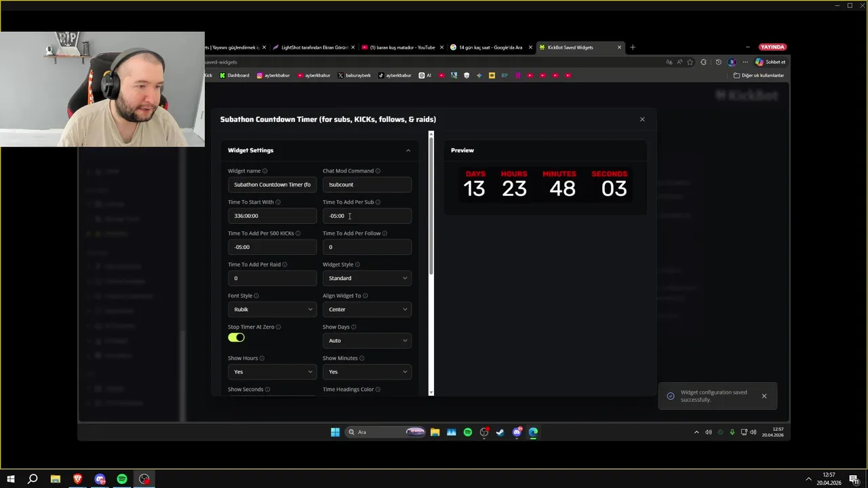Viewport: 868px width, 488px height.
Task: Show info icon for Font Style
Action: (x=256, y=296)
